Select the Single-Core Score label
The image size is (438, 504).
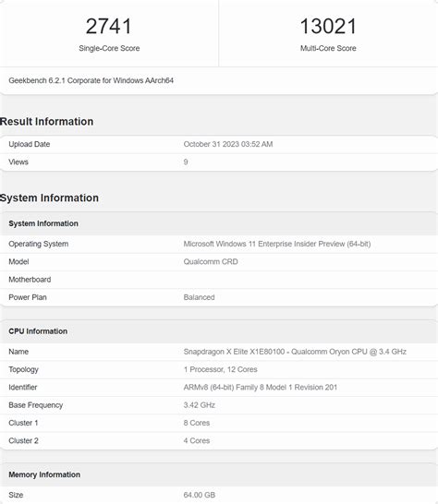point(109,48)
